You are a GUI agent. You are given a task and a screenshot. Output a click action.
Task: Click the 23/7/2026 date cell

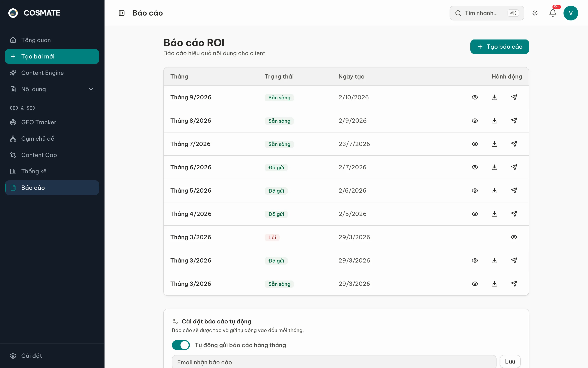(354, 144)
